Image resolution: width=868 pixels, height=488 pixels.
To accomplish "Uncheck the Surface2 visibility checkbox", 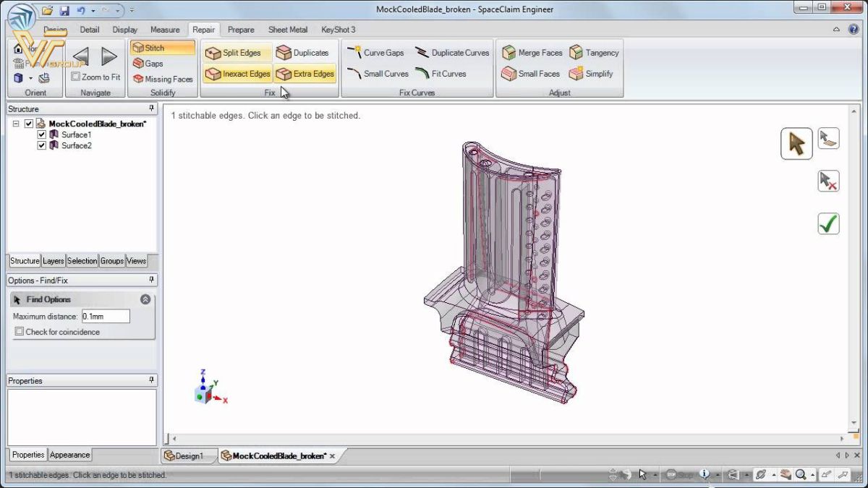I will (41, 145).
